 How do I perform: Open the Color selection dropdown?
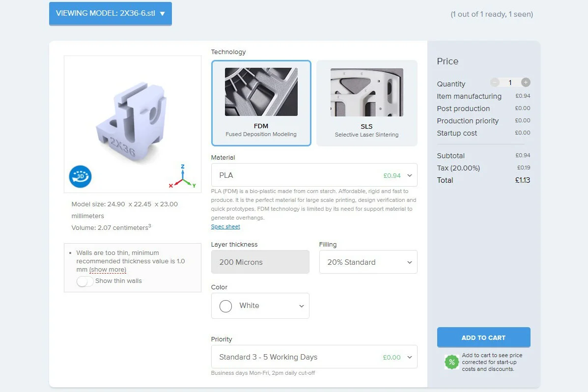coord(260,306)
